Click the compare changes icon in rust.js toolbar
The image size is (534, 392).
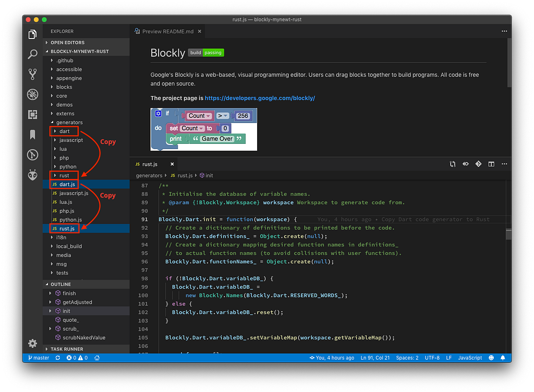tap(453, 164)
